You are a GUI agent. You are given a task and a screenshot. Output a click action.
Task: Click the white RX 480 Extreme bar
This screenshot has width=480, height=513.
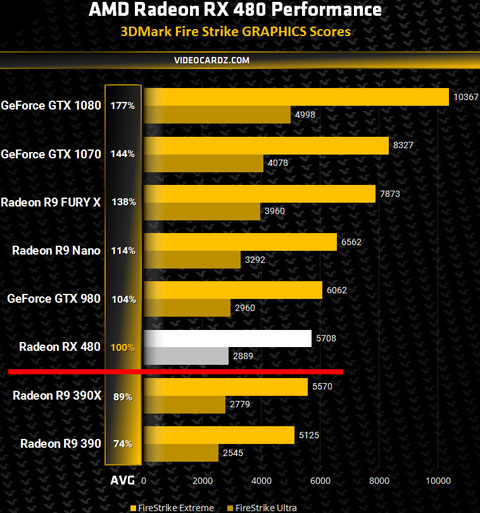(x=228, y=339)
